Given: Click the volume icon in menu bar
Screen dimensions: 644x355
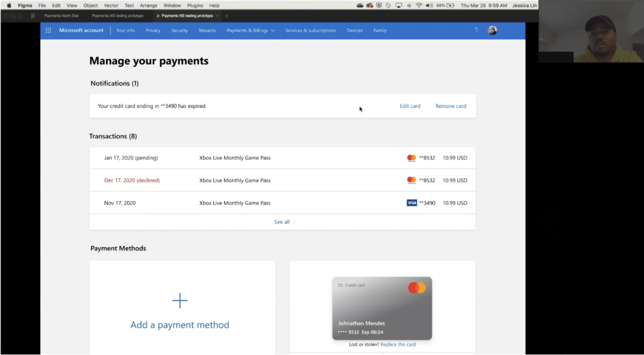Looking at the screenshot, I should pyautogui.click(x=429, y=5).
